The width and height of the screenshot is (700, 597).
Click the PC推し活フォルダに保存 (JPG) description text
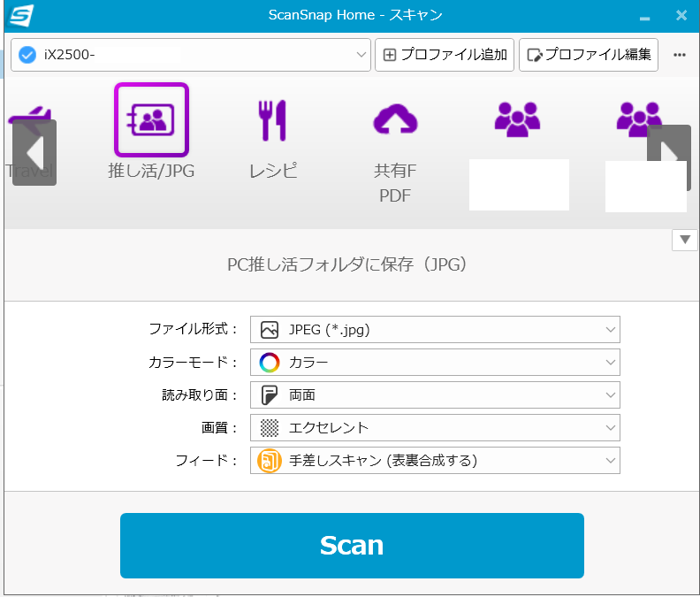(346, 264)
